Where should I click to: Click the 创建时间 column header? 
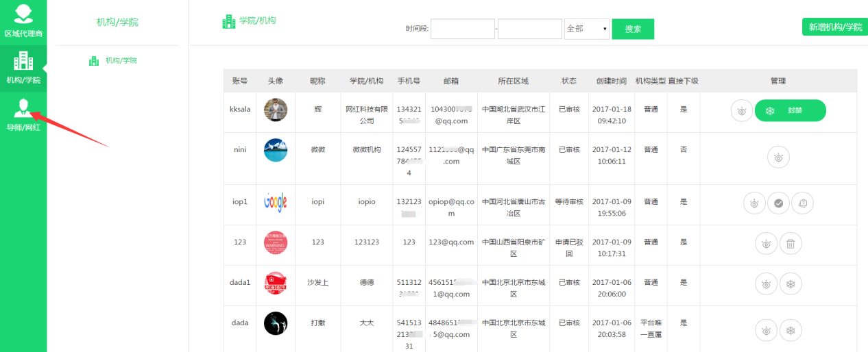pos(611,81)
